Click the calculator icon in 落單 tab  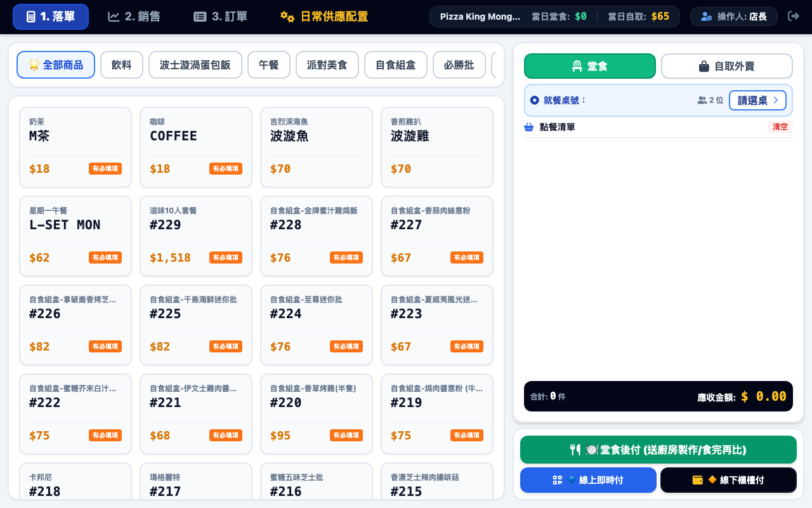click(31, 17)
